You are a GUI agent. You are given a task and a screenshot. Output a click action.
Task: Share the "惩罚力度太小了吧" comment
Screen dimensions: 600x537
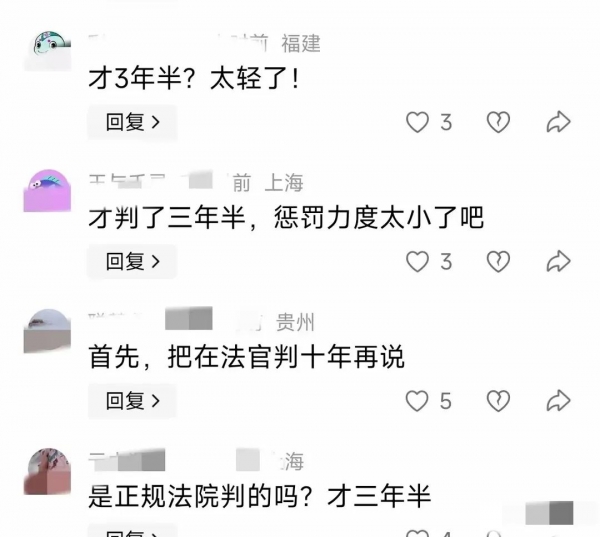[558, 261]
